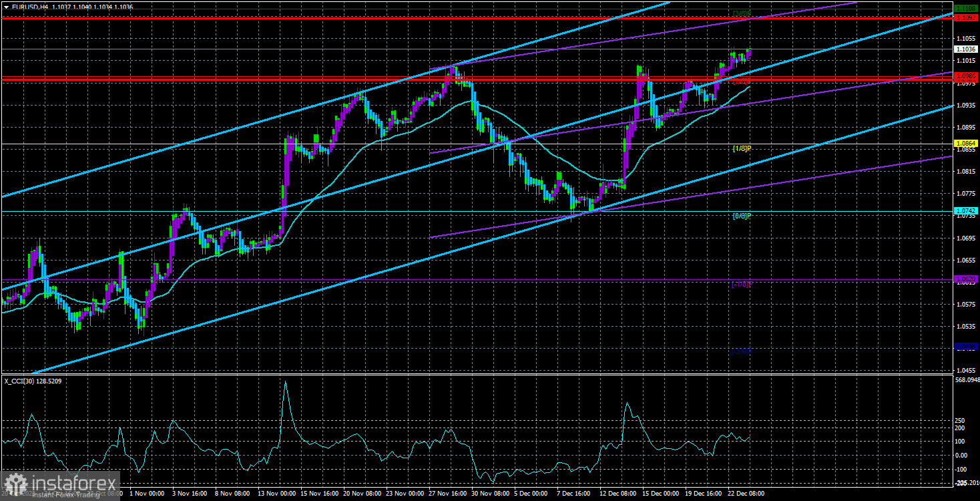Click the 1.0935 price scale value
Viewport: 980px width, 501px height.
[x=965, y=106]
